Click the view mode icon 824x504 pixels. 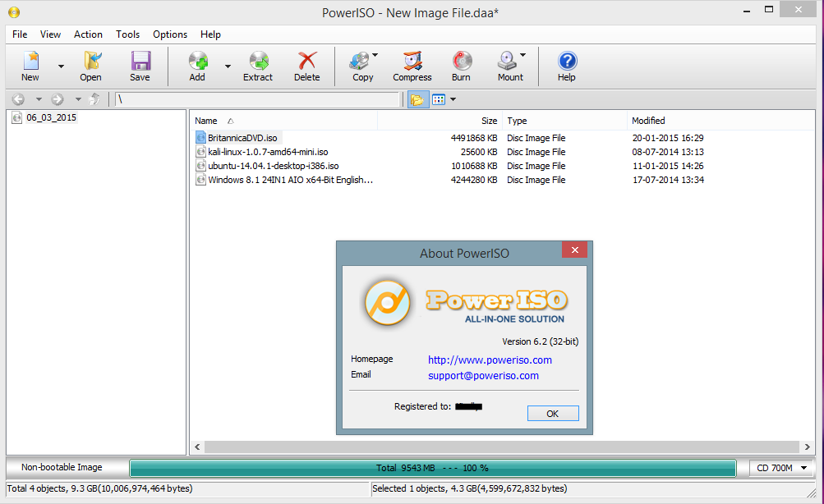click(x=439, y=99)
